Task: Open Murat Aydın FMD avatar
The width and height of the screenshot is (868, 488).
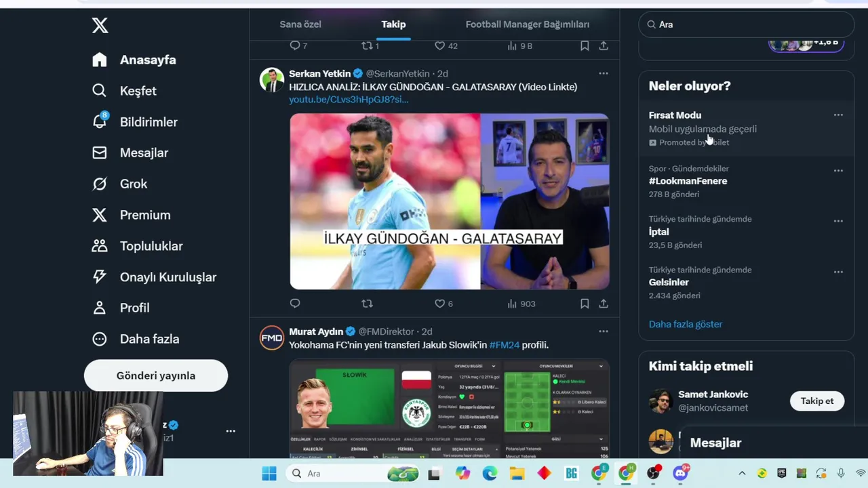Action: (272, 338)
